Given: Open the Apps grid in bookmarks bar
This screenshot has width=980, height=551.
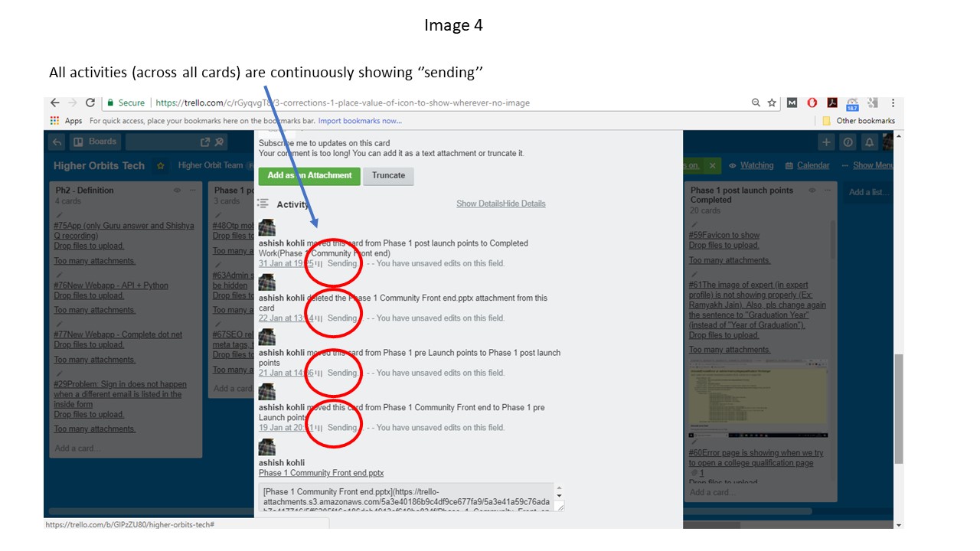Looking at the screenshot, I should point(54,121).
